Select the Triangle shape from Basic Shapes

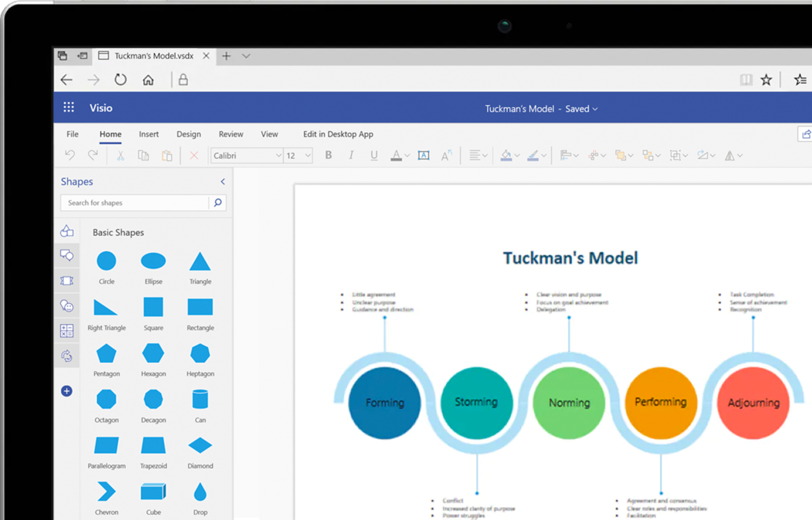tap(200, 261)
